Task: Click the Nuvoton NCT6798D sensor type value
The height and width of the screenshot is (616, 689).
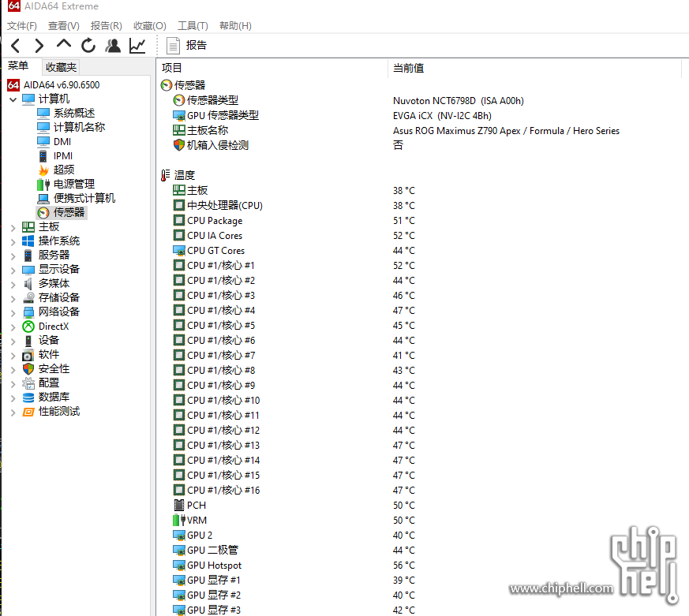Action: (x=458, y=100)
